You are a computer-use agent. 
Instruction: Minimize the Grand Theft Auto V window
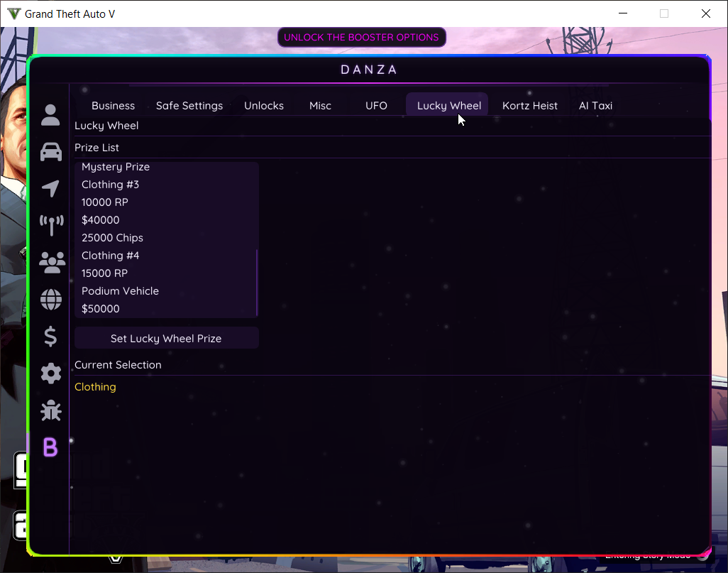pyautogui.click(x=623, y=13)
